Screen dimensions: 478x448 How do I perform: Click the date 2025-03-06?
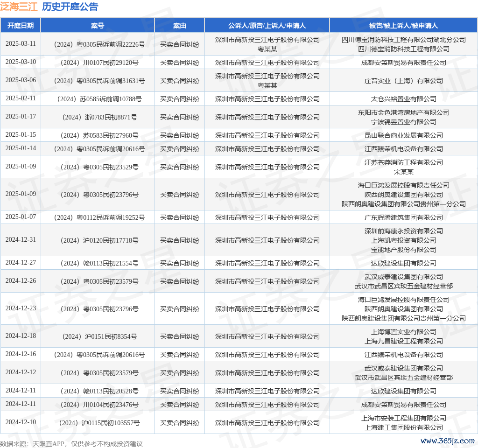21,80
